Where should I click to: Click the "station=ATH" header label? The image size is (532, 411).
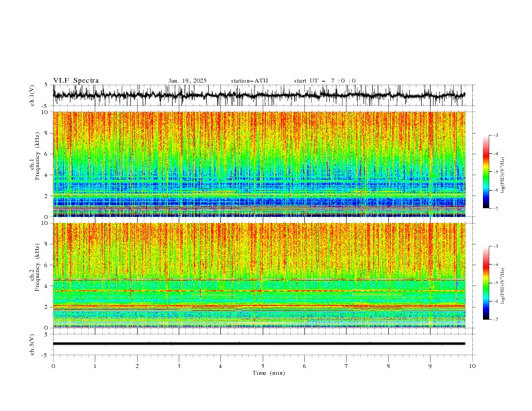point(249,81)
